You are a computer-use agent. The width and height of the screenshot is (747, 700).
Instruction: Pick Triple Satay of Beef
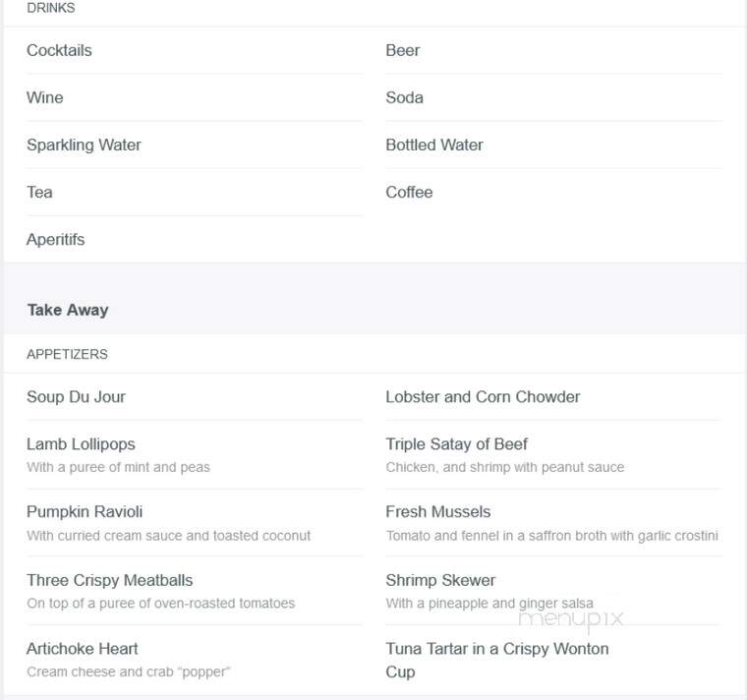coord(456,444)
